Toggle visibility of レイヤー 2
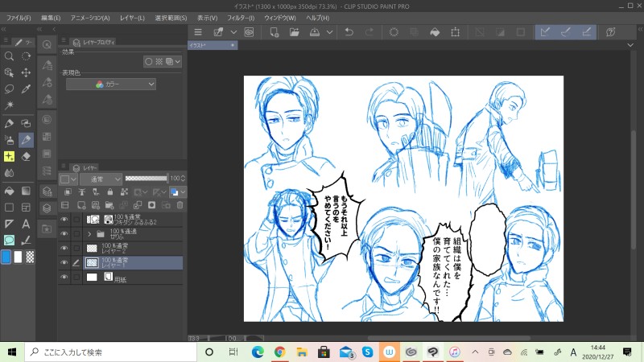The image size is (644, 362). click(64, 248)
